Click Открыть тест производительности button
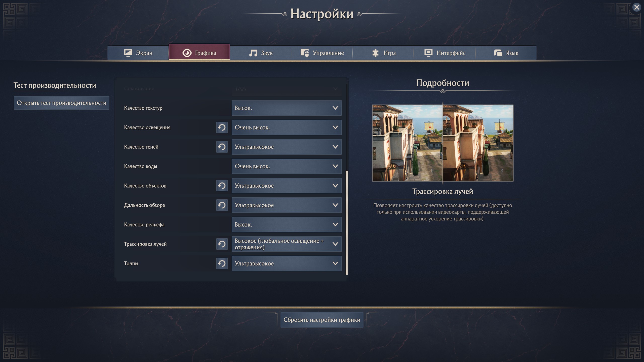This screenshot has height=362, width=644. (62, 103)
